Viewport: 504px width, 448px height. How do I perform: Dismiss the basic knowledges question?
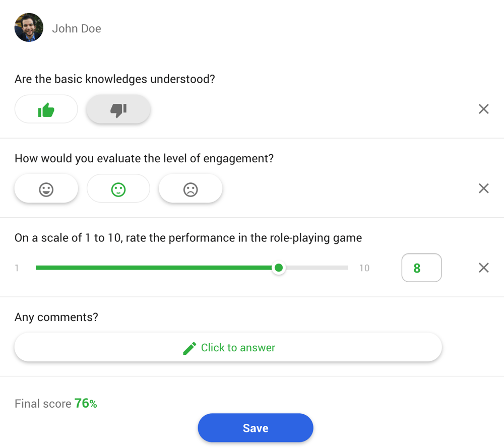(x=483, y=109)
